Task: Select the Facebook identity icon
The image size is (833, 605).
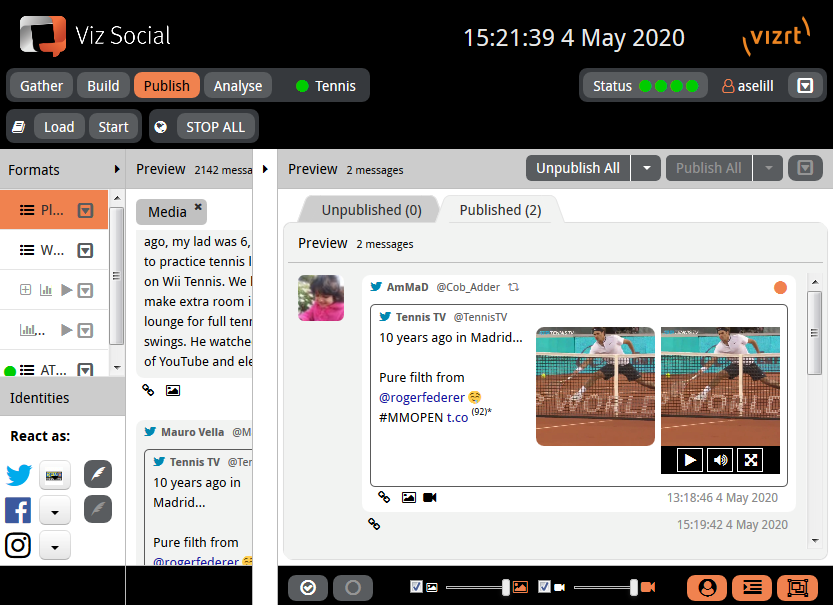Action: [x=18, y=510]
